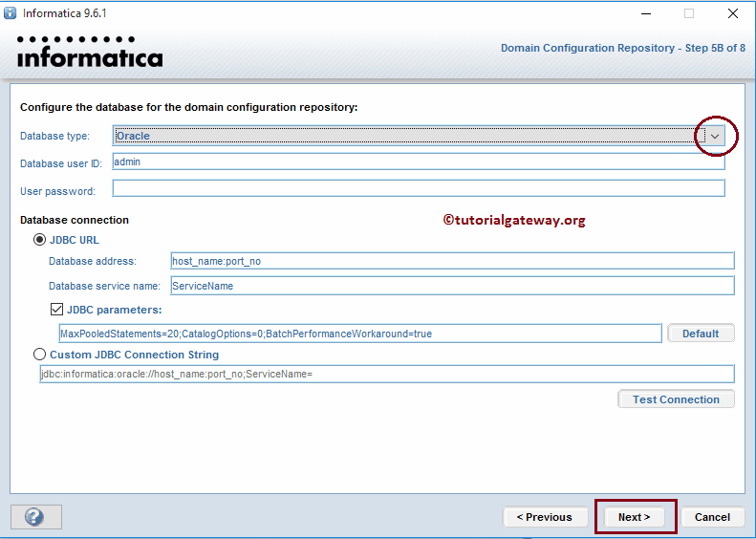Select Custom JDBC Connection String option
This screenshot has height=539, width=756.
coord(39,355)
